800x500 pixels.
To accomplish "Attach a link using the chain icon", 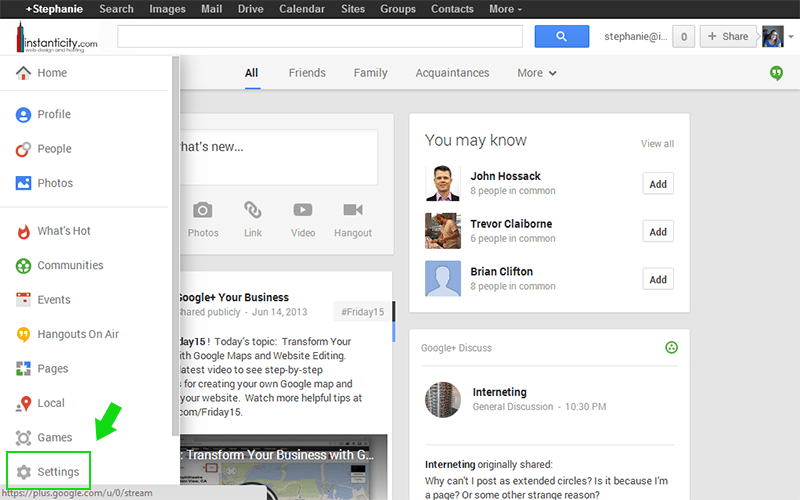I will click(253, 210).
